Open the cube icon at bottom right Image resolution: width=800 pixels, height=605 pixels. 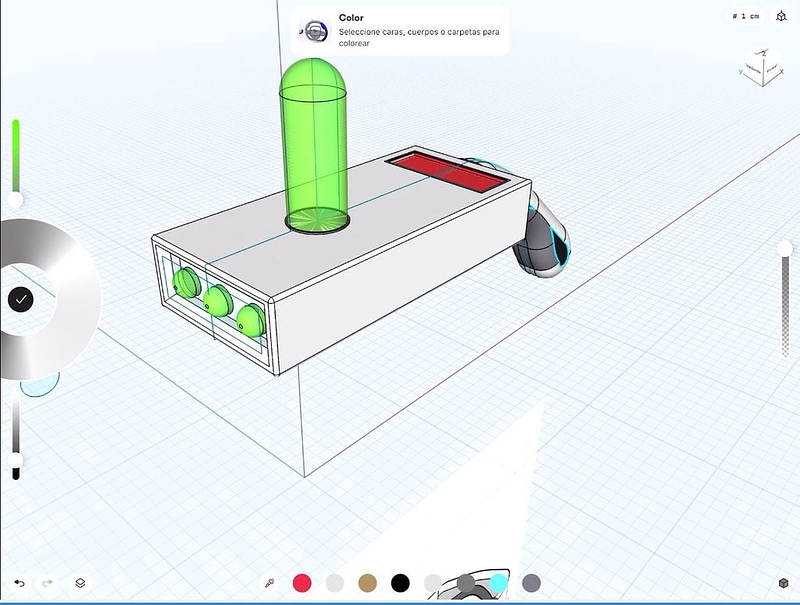pyautogui.click(x=784, y=583)
